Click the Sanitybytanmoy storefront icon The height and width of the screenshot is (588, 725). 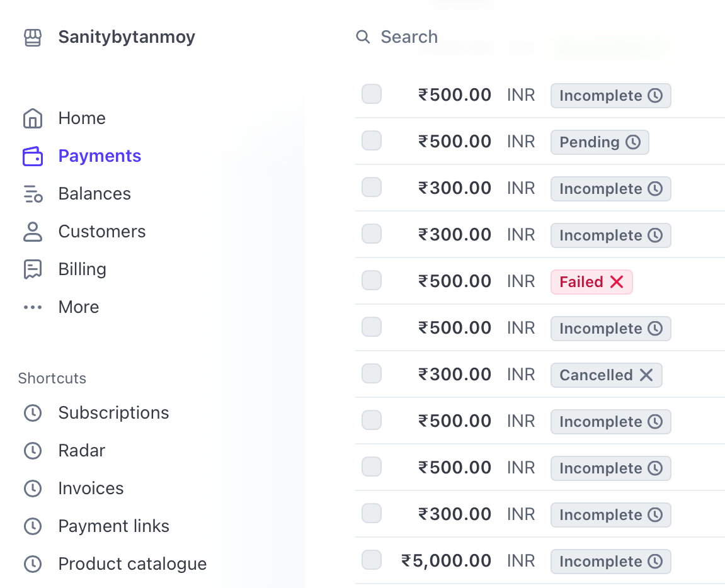[32, 37]
